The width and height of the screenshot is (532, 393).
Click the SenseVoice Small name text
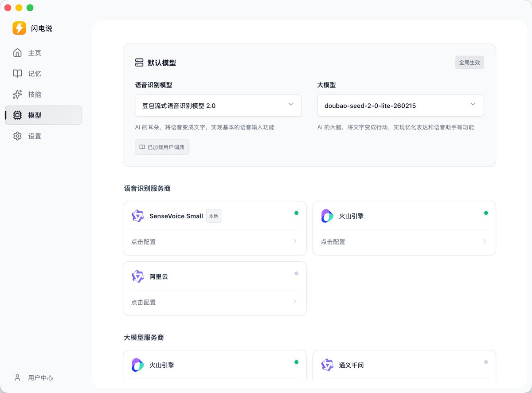tap(176, 216)
